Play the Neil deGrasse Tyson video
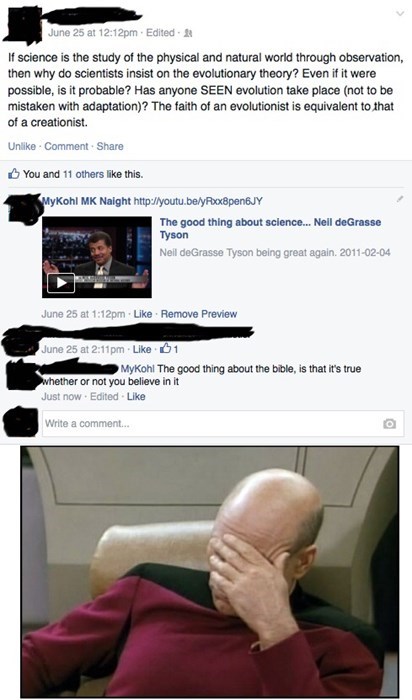Viewport: 412px width, 700px height. tap(61, 283)
